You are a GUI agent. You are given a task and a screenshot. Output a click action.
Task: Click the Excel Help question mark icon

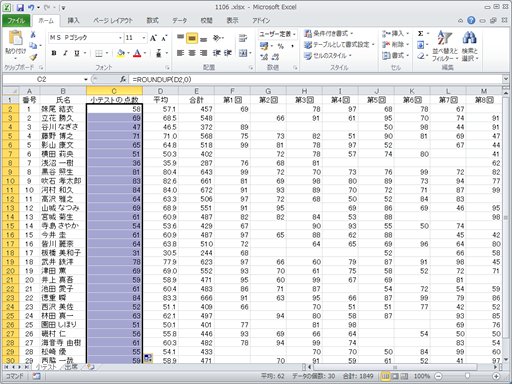point(471,21)
